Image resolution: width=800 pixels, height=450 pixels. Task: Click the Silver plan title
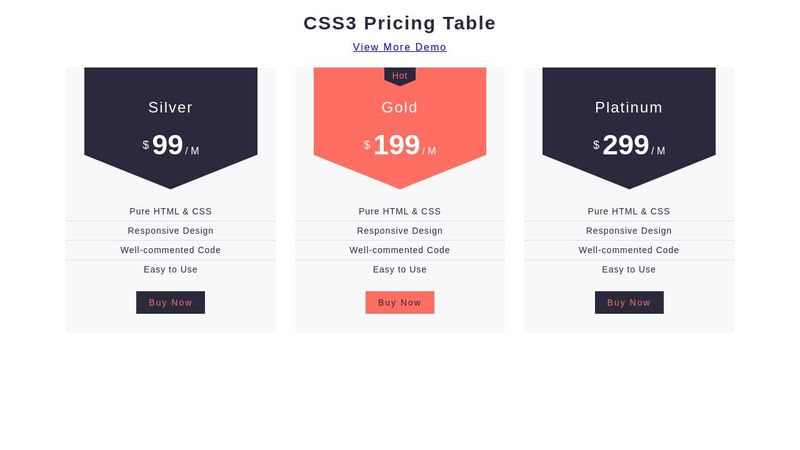(170, 107)
